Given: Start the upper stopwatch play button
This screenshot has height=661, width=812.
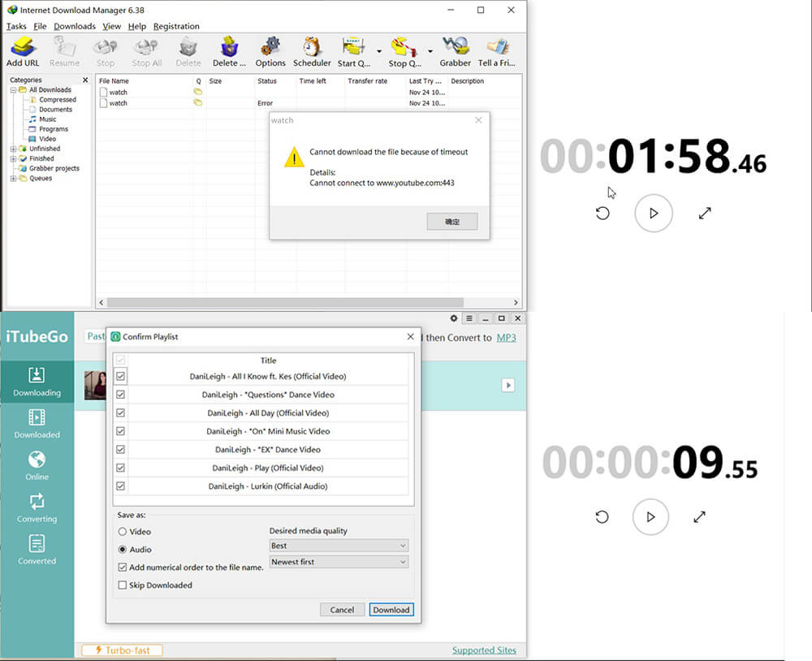Looking at the screenshot, I should coord(654,213).
